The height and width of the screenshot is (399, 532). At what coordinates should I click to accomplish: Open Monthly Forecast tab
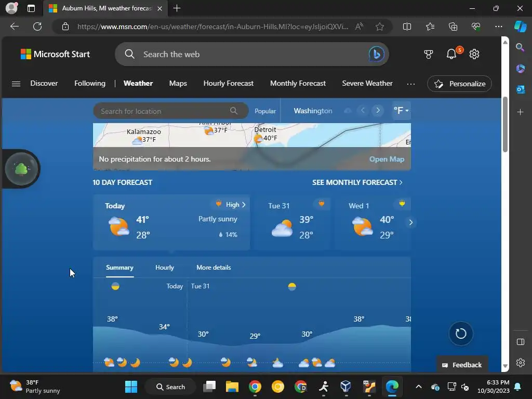tap(298, 84)
